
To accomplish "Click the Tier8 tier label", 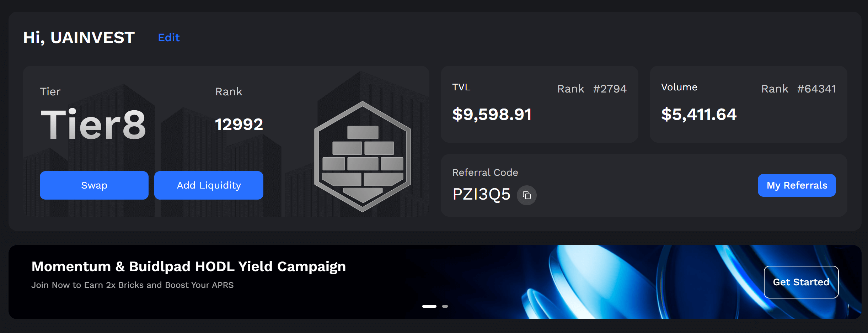I will tap(93, 125).
